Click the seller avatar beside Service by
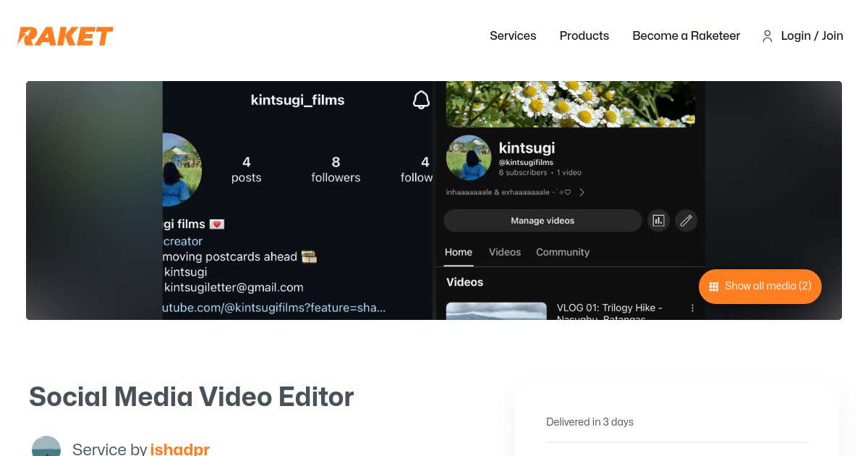Screen dimensions: 868x456 tap(46, 447)
